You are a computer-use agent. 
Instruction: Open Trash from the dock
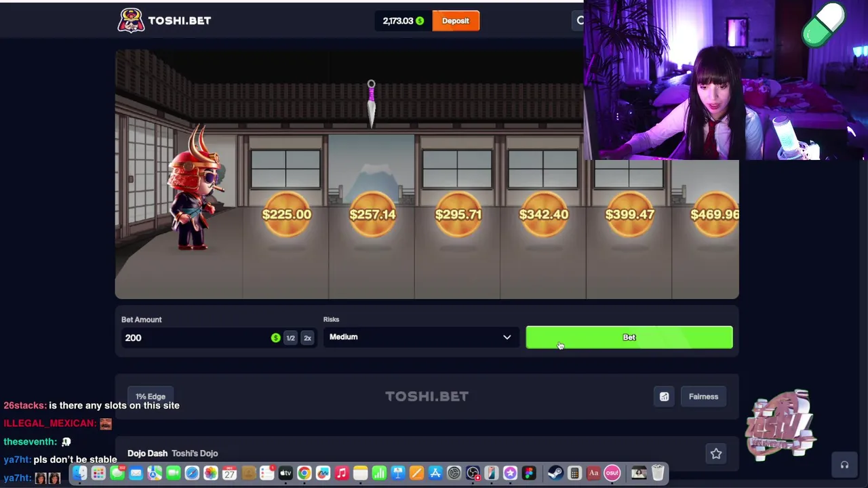pos(658,473)
